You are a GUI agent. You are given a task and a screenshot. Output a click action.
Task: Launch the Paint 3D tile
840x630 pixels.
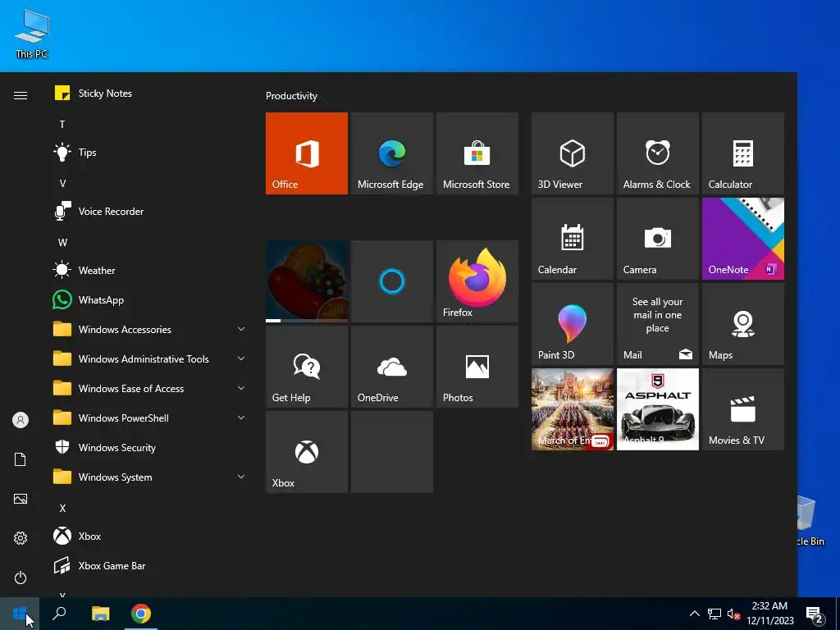(572, 324)
